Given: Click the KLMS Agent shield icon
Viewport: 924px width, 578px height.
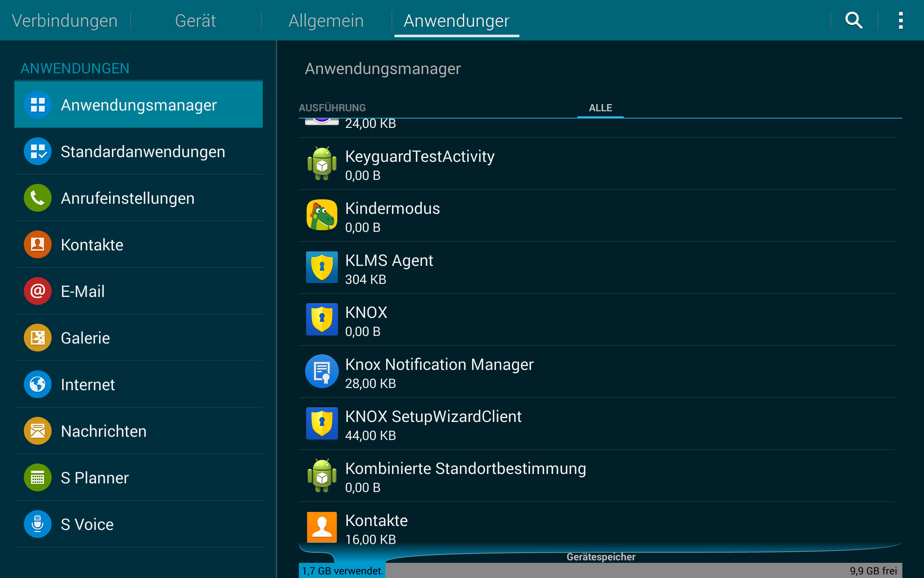Looking at the screenshot, I should pos(322,267).
